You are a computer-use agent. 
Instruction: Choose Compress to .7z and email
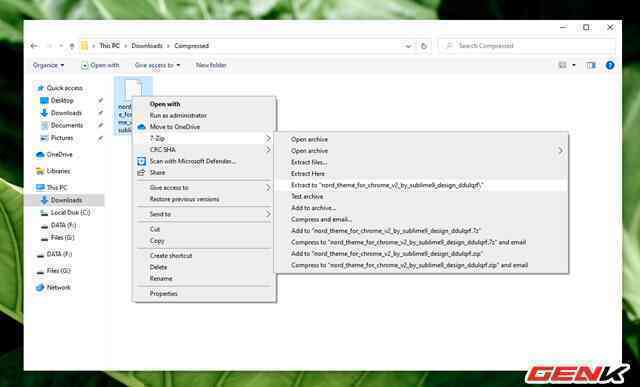pos(421,242)
